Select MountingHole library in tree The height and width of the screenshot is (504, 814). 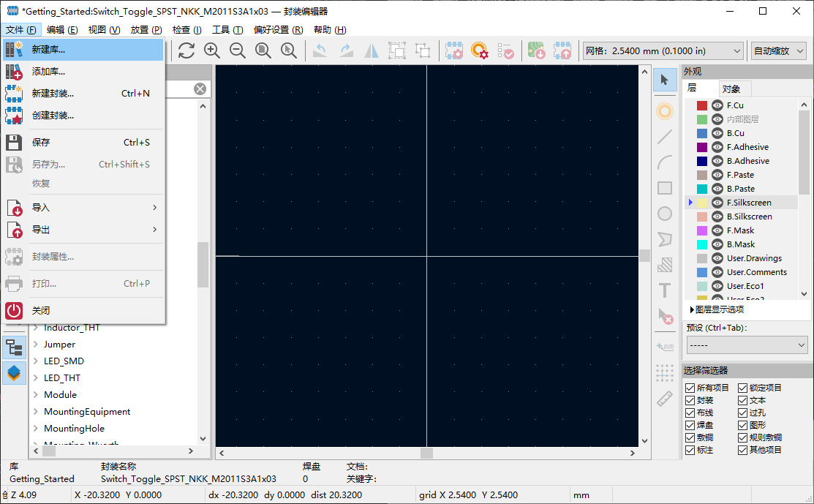(75, 428)
